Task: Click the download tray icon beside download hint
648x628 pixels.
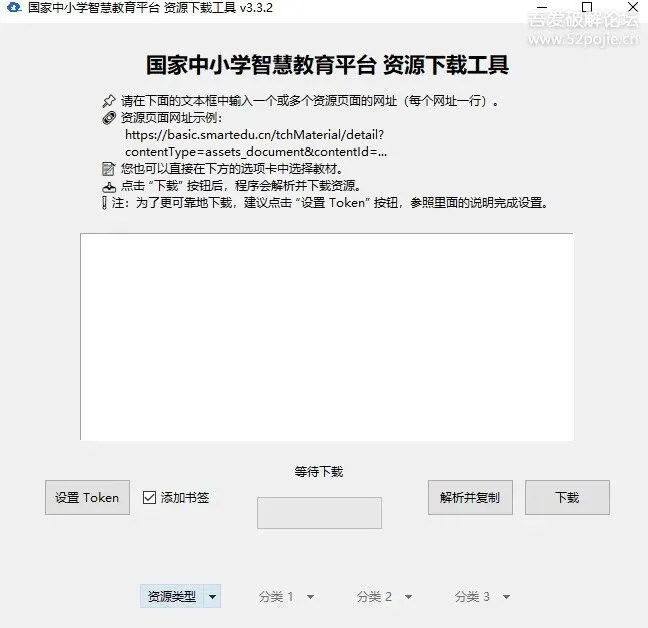Action: click(x=109, y=187)
